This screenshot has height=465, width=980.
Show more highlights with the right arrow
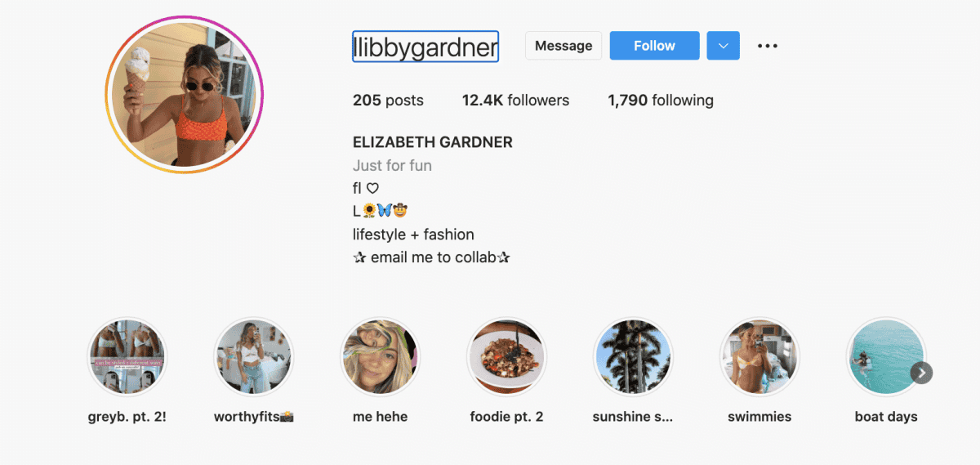click(921, 373)
